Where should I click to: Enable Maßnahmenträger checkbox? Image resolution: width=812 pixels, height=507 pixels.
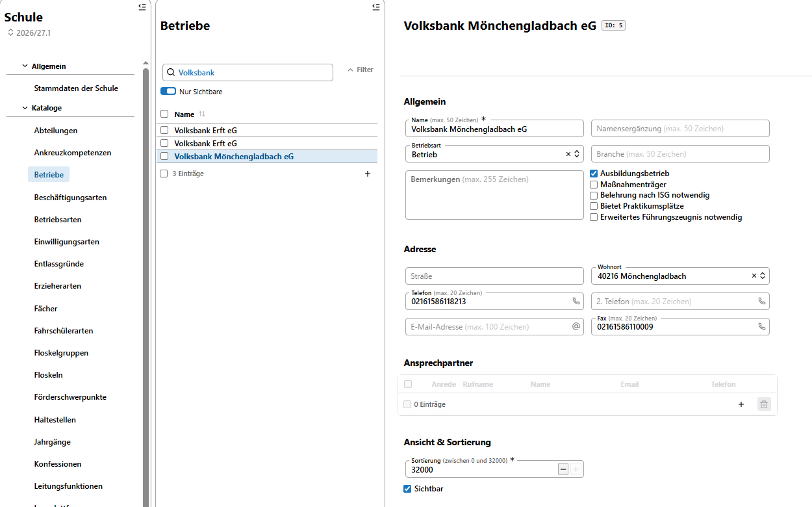[x=594, y=185]
